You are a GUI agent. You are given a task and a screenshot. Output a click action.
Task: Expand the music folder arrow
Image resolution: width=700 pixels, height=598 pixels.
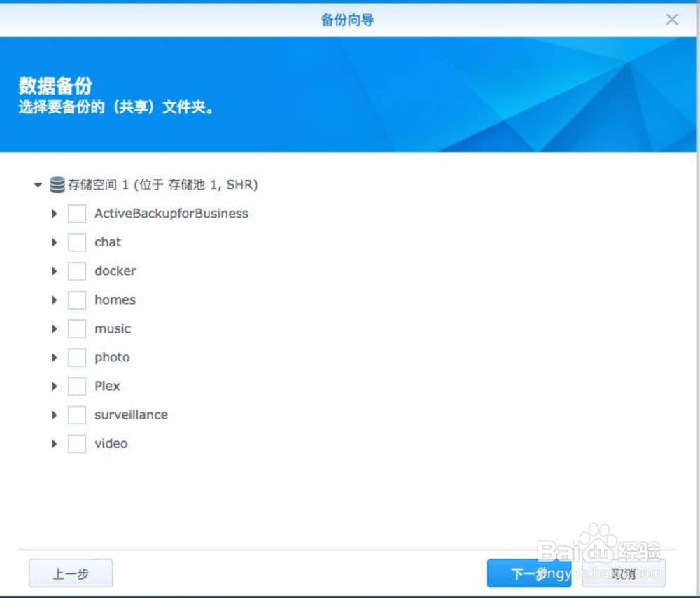55,328
